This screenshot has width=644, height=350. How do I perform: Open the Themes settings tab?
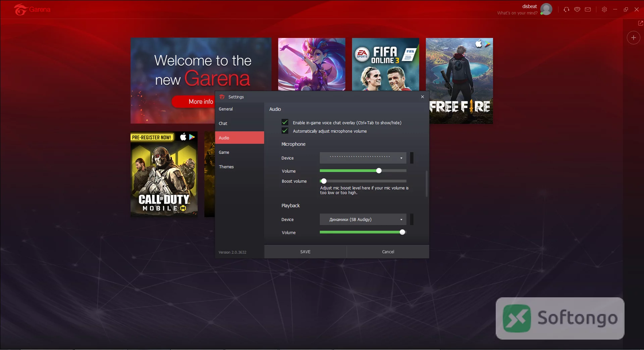click(239, 167)
